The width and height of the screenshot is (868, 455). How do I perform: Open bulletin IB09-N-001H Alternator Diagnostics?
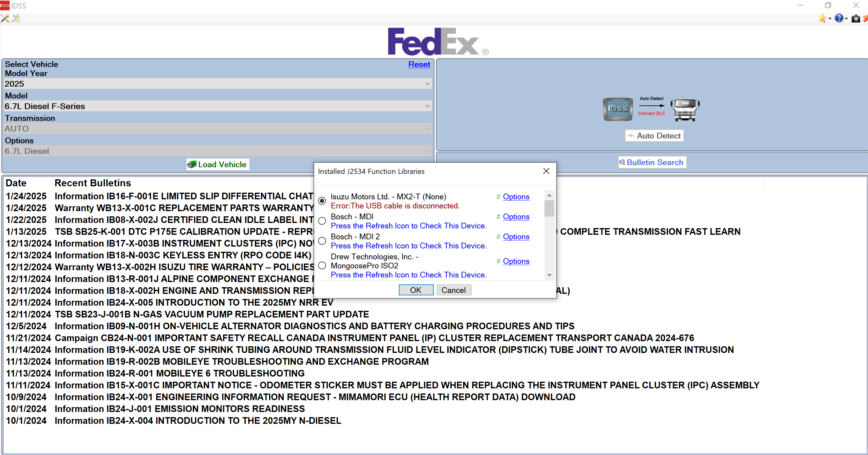pos(315,326)
